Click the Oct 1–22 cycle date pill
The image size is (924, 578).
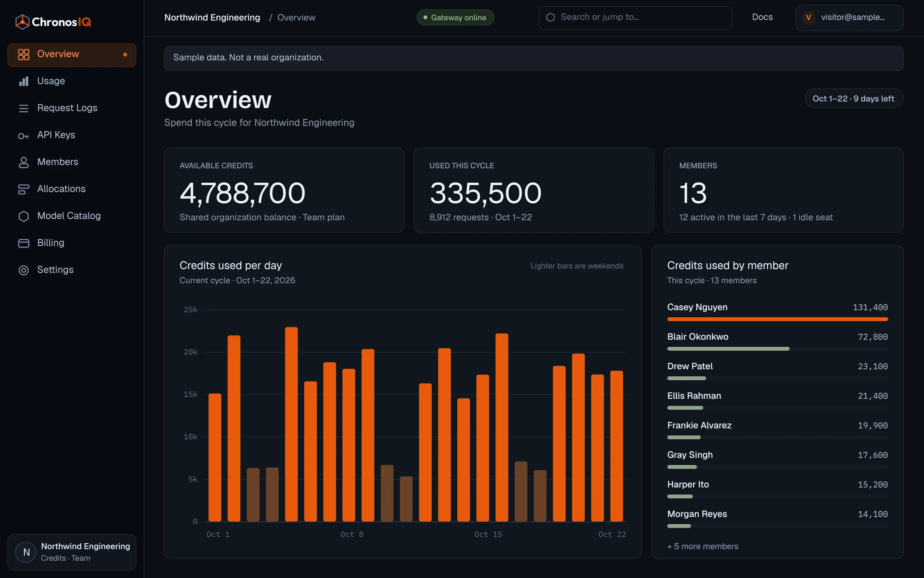[x=853, y=99]
